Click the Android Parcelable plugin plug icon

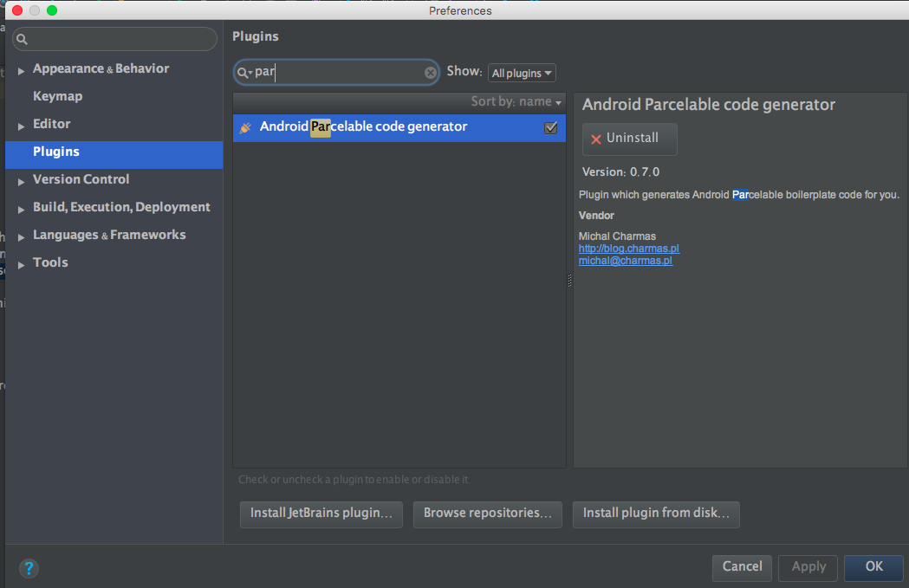pyautogui.click(x=245, y=127)
